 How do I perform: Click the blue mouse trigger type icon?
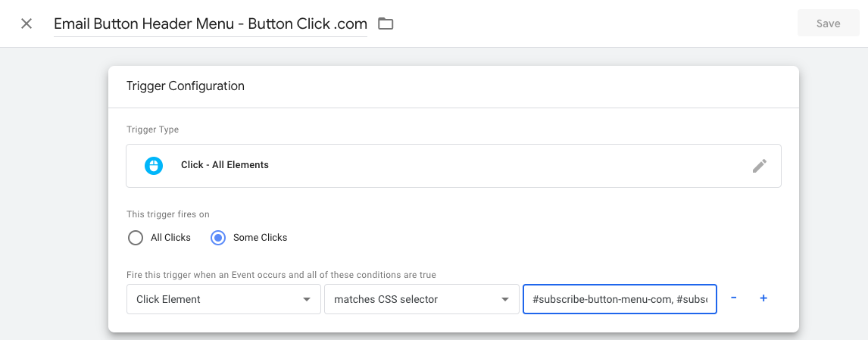(x=154, y=165)
